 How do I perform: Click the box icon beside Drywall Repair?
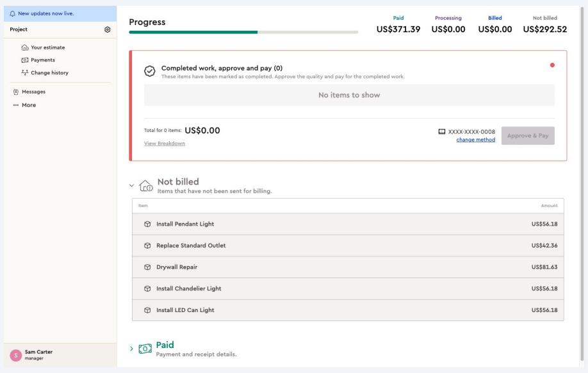point(147,267)
